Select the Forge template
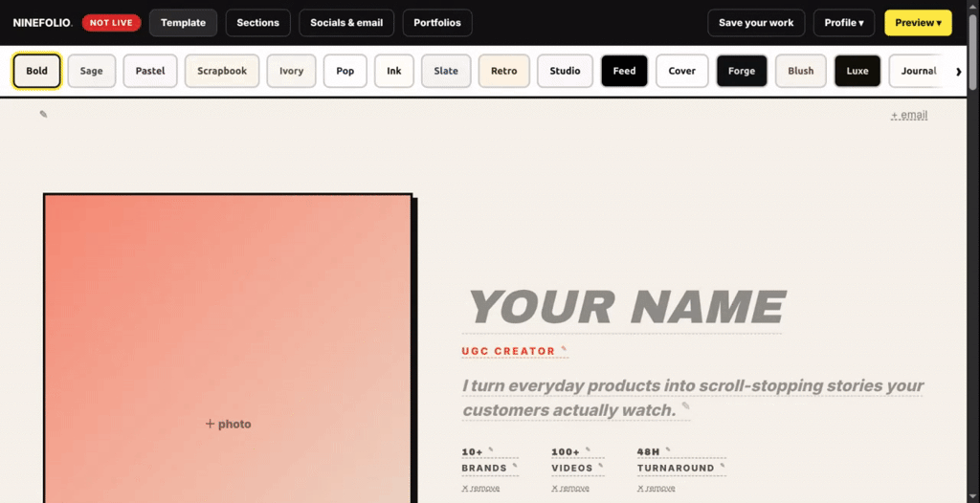 tap(742, 71)
